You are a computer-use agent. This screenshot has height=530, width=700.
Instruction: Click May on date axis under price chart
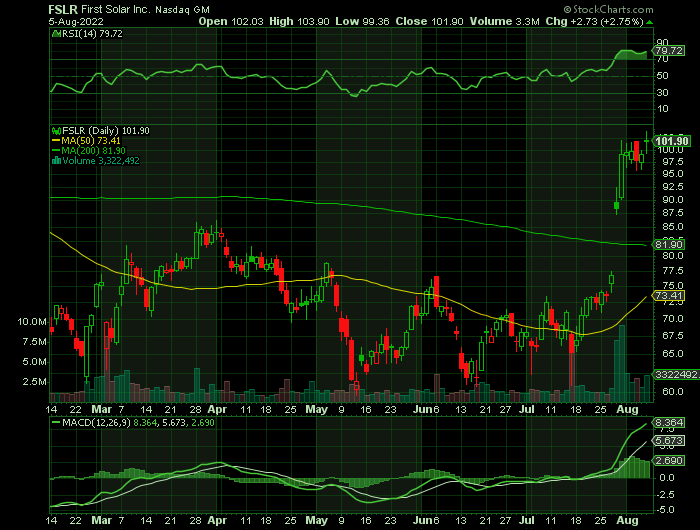point(317,409)
